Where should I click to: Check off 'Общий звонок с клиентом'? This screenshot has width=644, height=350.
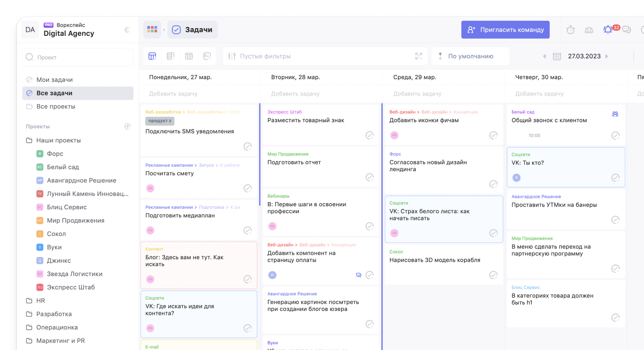coord(616,135)
